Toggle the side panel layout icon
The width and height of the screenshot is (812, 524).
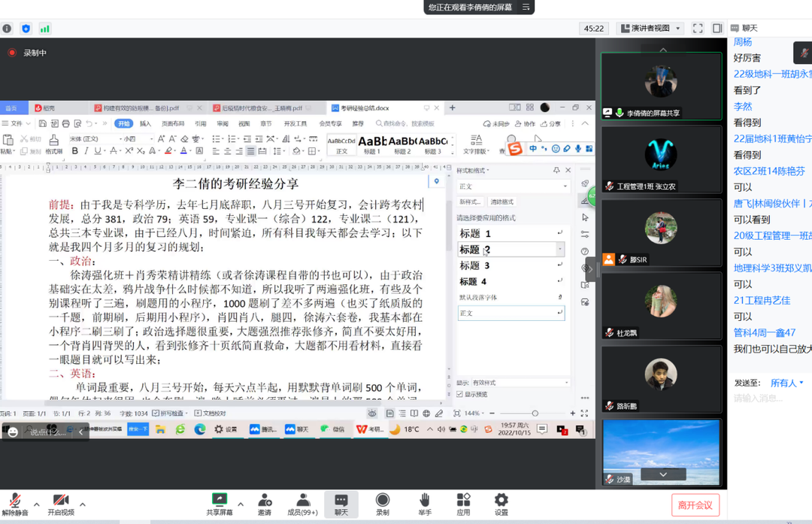(717, 29)
